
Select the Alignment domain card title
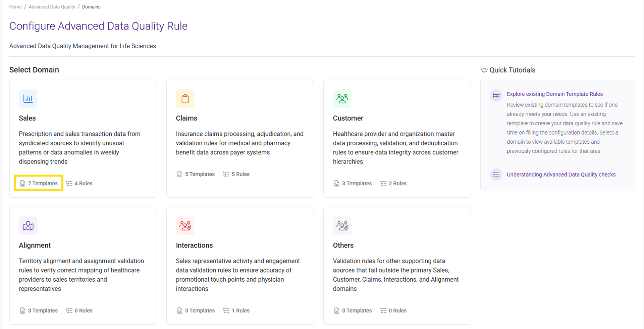35,245
